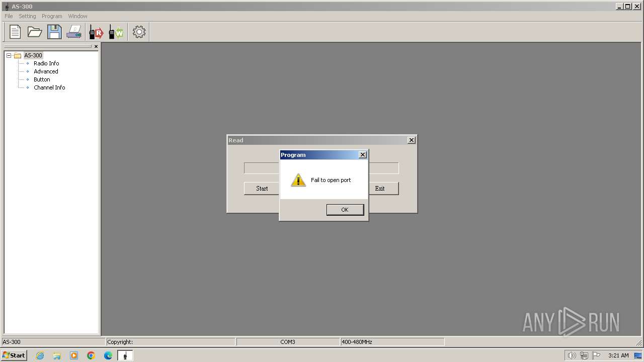Click the 400-480MHz status bar entry
Viewport: 644px width, 362px height.
[392, 342]
